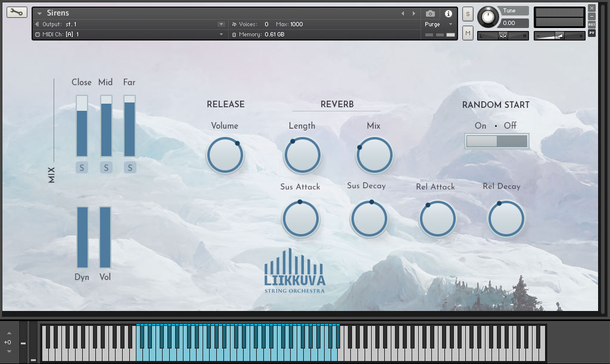The height and width of the screenshot is (364, 610).
Task: Click the snapshot camera icon
Action: 430,14
